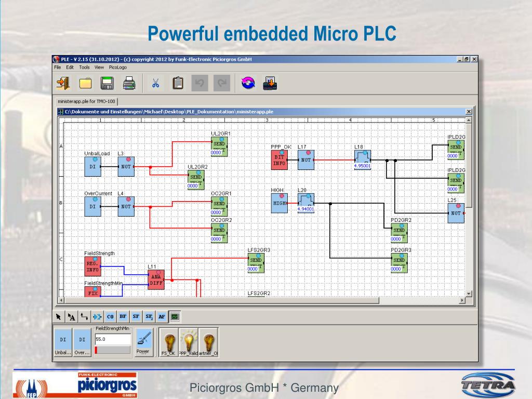
Task: Select the L11 ANA DIFF block
Action: (156, 280)
